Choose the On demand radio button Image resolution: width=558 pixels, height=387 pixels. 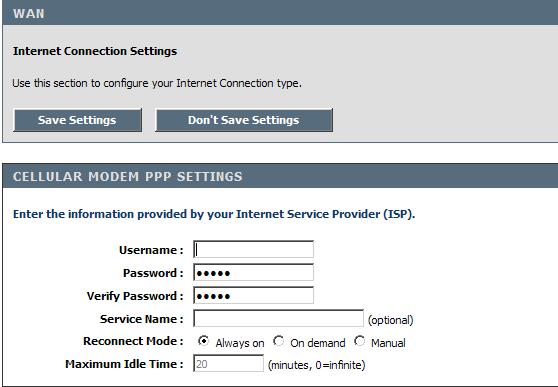coord(278,341)
